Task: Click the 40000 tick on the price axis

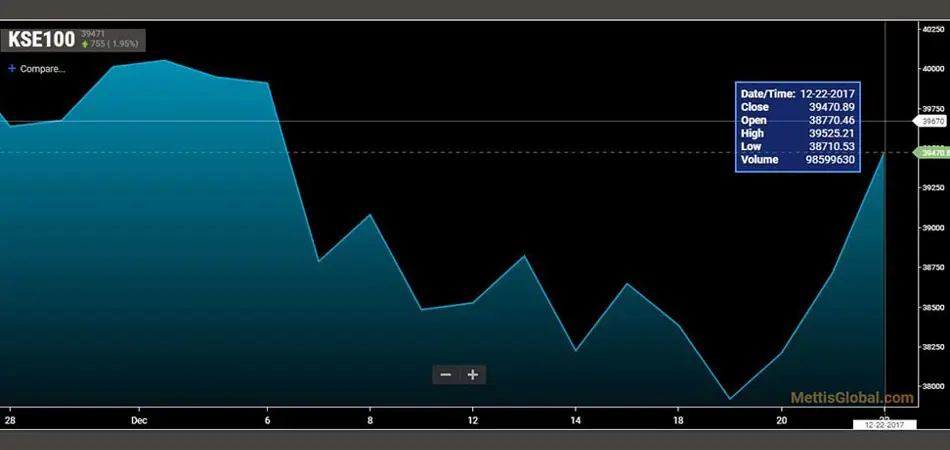Action: pos(933,68)
